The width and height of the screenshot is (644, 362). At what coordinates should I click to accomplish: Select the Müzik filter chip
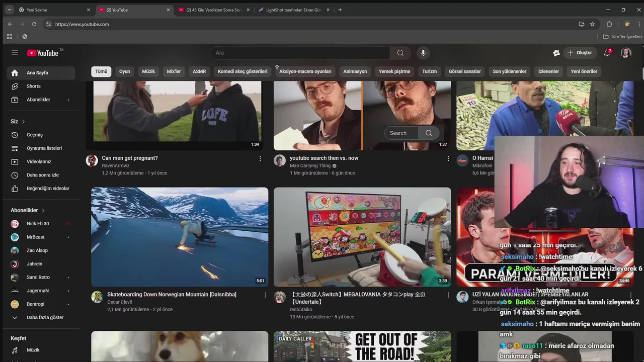coord(148,71)
